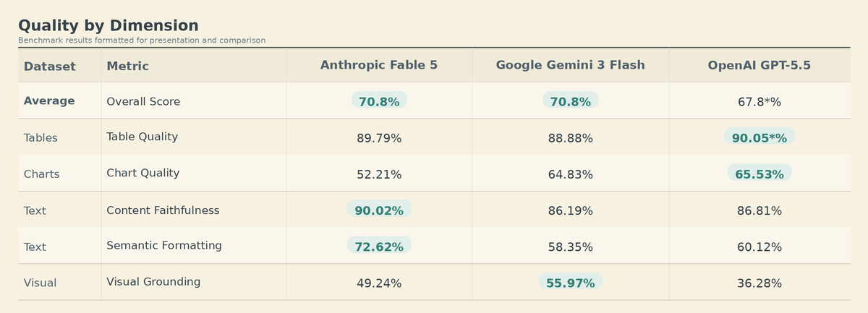Select the 67.8*% GPT-5.5 overall score

tap(759, 102)
